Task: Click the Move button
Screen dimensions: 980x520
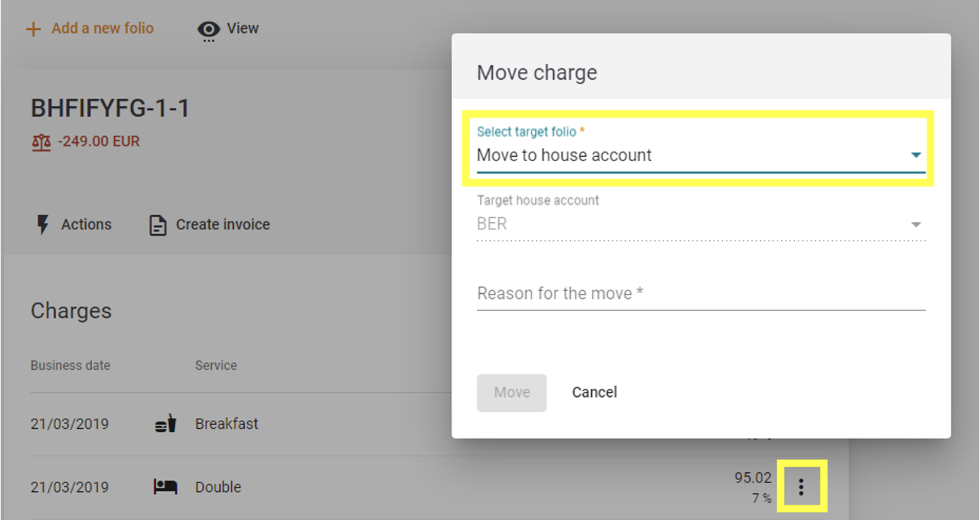Action: (512, 392)
